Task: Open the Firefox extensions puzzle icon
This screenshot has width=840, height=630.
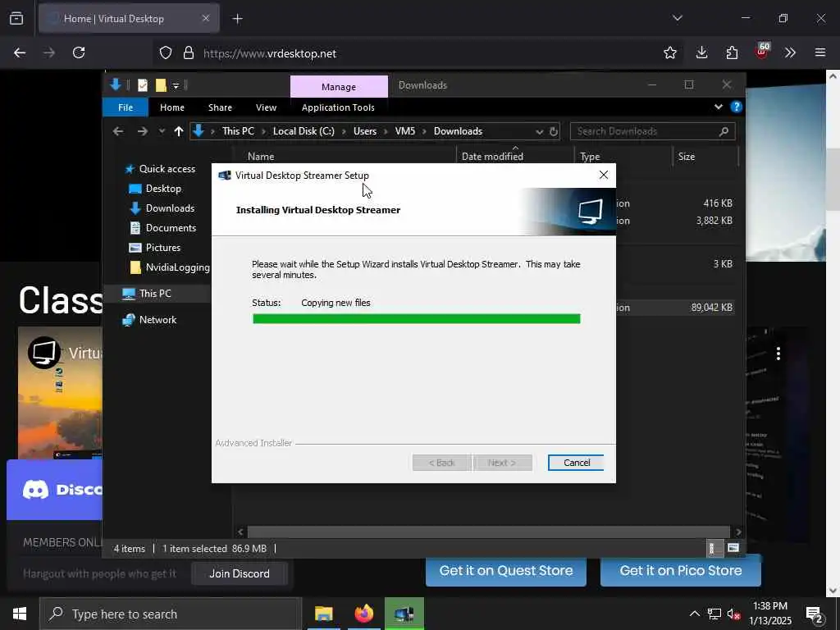Action: pyautogui.click(x=732, y=53)
